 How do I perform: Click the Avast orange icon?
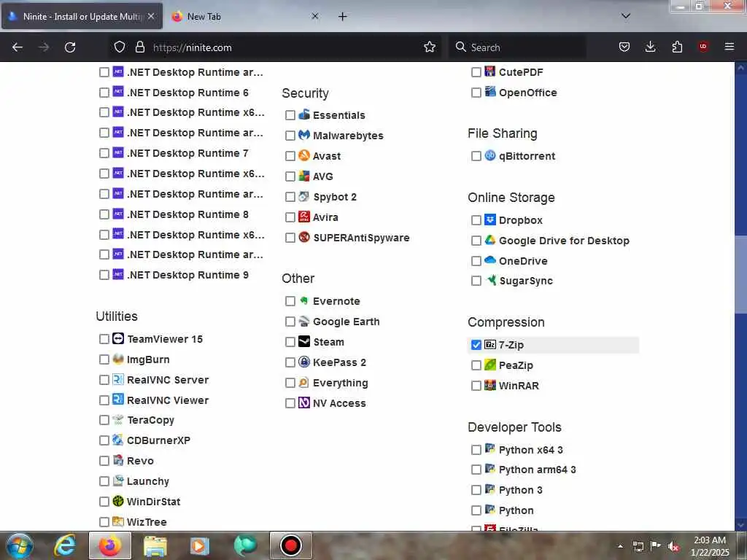(x=304, y=155)
